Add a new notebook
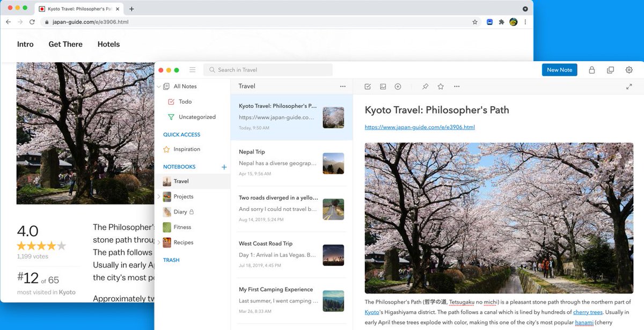Image resolution: width=644 pixels, height=330 pixels. pos(224,167)
